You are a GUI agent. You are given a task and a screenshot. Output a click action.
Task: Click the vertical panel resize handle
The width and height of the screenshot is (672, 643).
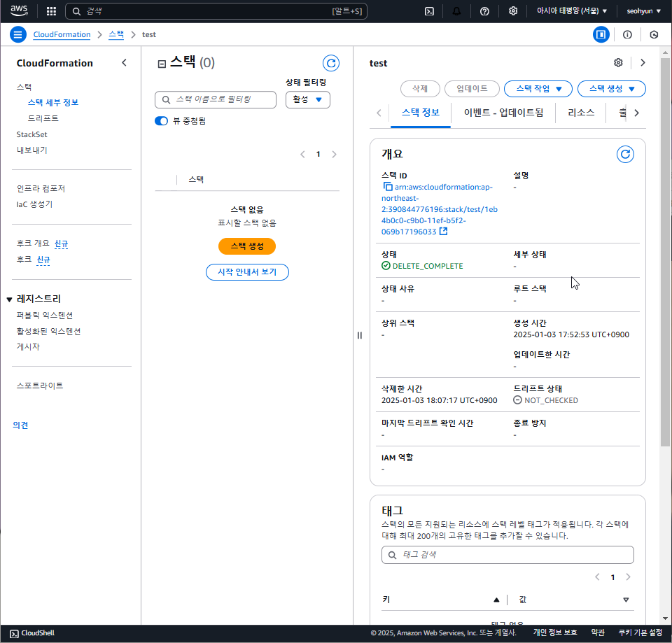[360, 335]
